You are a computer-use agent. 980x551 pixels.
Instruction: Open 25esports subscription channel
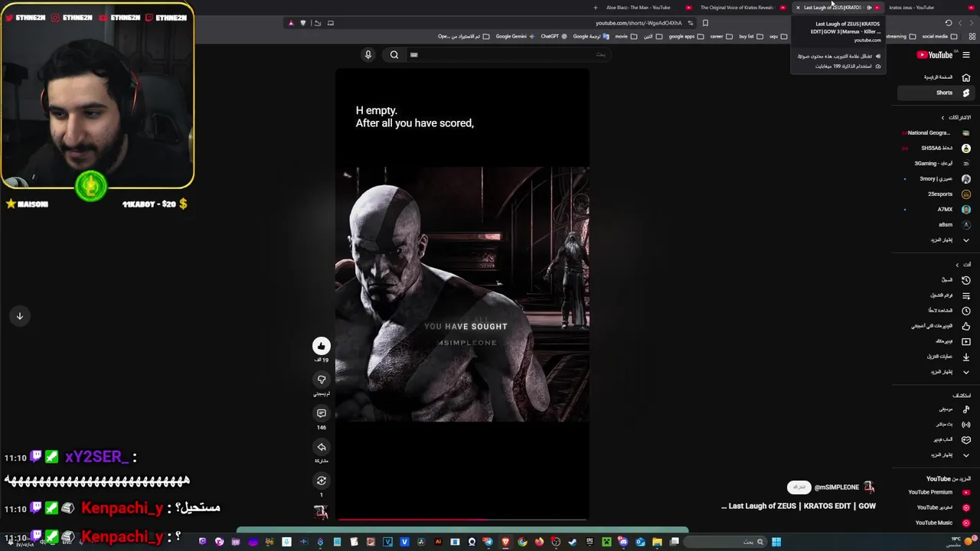(935, 194)
